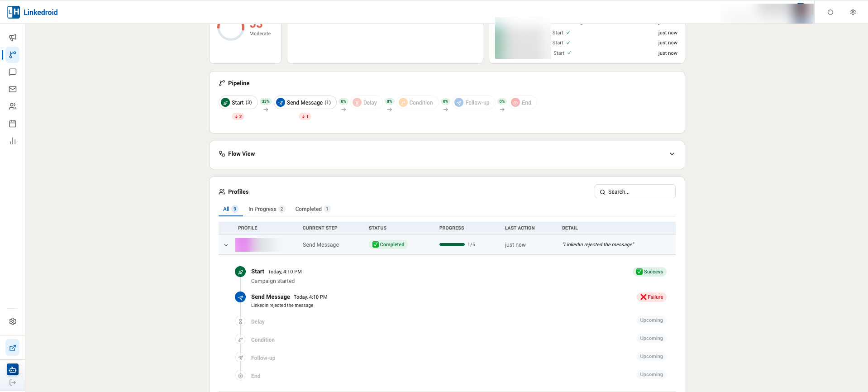Click the red 1 drop-off badge under Send Message

tap(305, 116)
